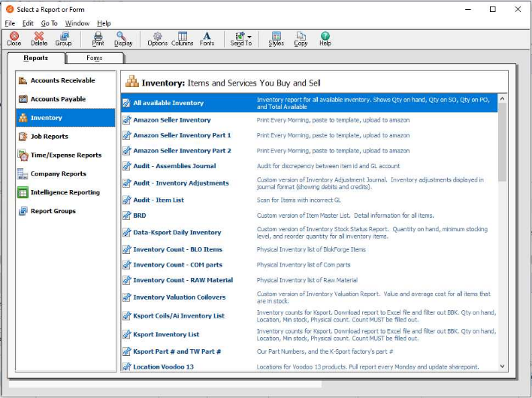Select Intelligence Reporting category icon
Viewport: 532px width, 398px height.
coord(23,192)
